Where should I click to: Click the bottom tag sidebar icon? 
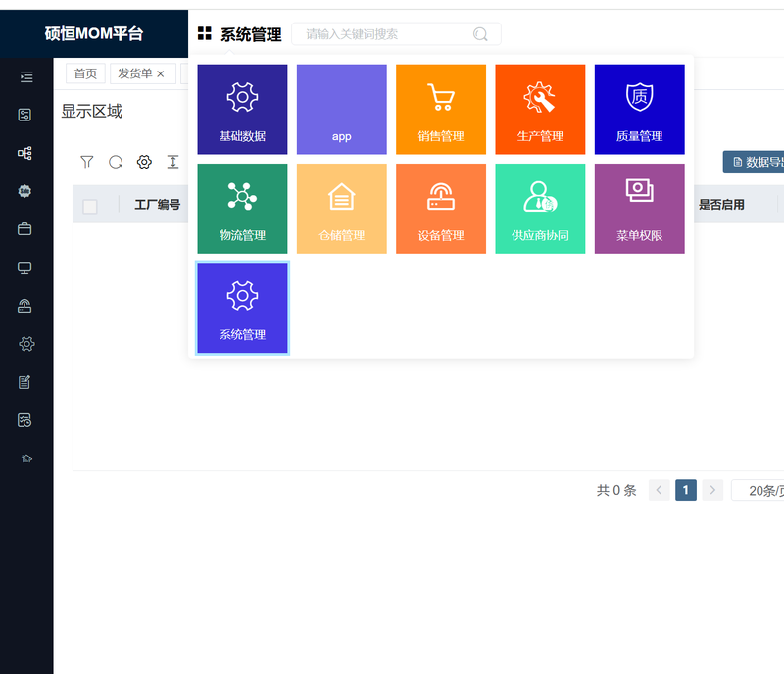point(26,458)
